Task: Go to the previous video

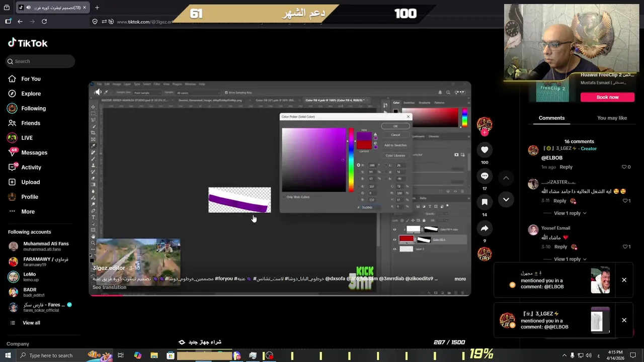Action: pos(506,178)
